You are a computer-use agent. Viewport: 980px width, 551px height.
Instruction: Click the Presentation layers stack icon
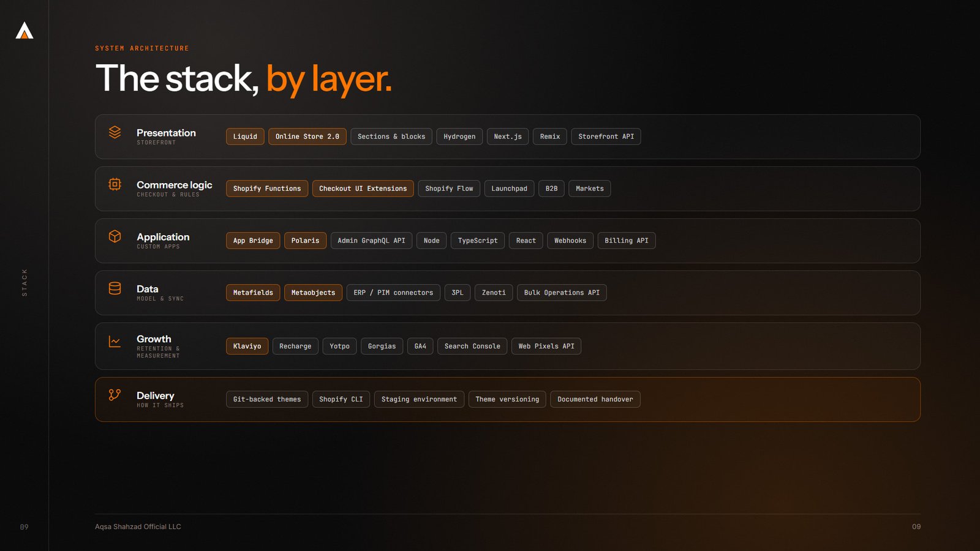(x=115, y=132)
